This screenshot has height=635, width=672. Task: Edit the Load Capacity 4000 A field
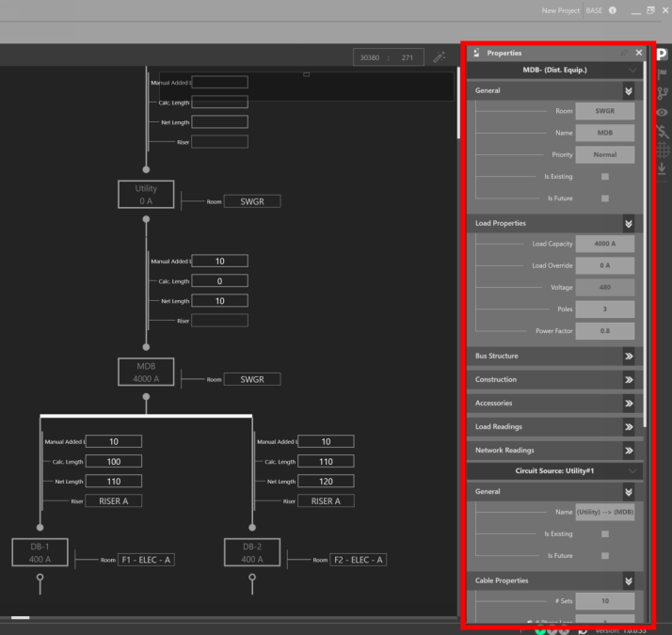[x=605, y=244]
